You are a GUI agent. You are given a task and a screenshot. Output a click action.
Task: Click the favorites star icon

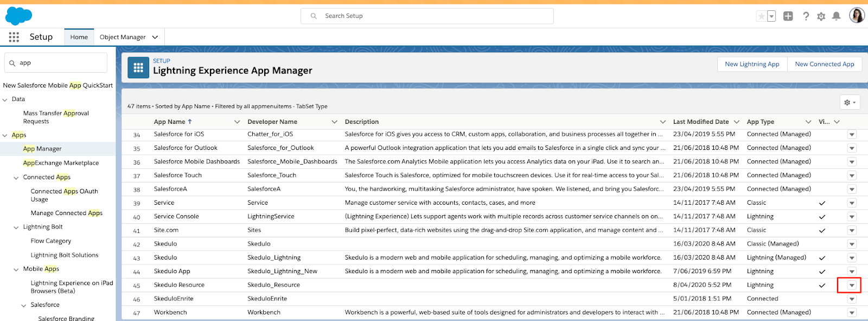pyautogui.click(x=762, y=16)
